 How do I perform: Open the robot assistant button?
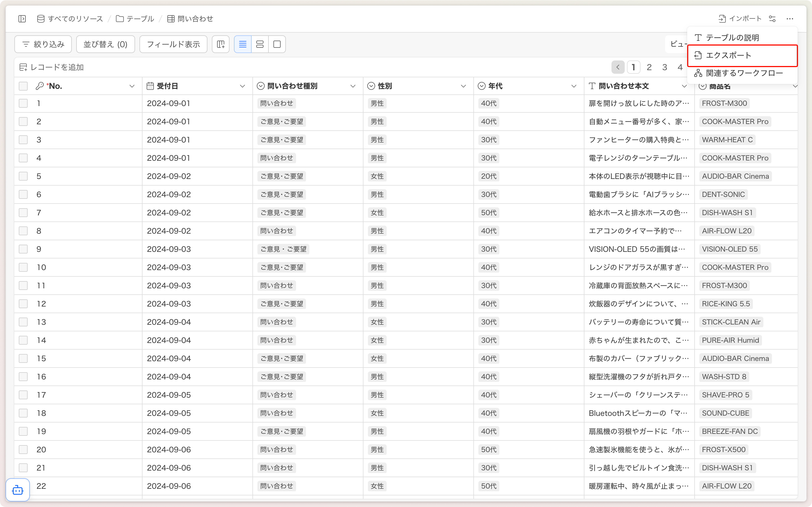18,490
